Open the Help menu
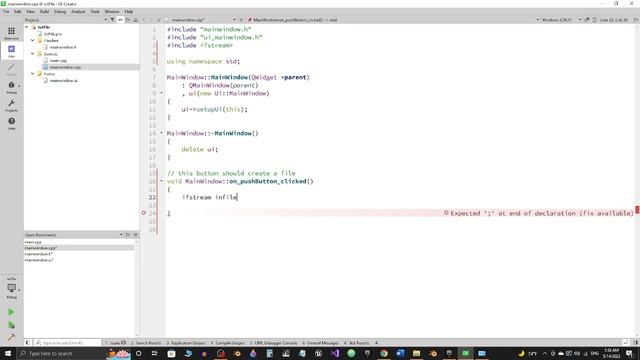 click(x=129, y=11)
